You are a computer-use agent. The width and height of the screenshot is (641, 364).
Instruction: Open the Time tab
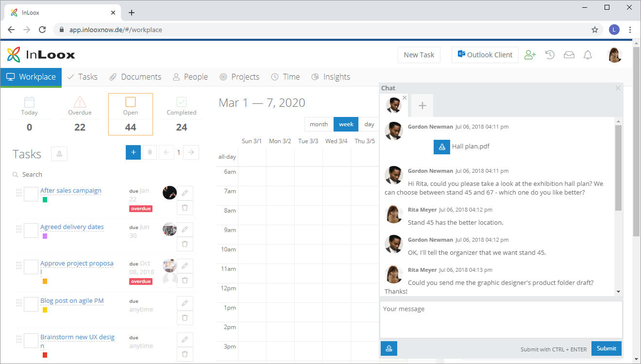(x=286, y=77)
